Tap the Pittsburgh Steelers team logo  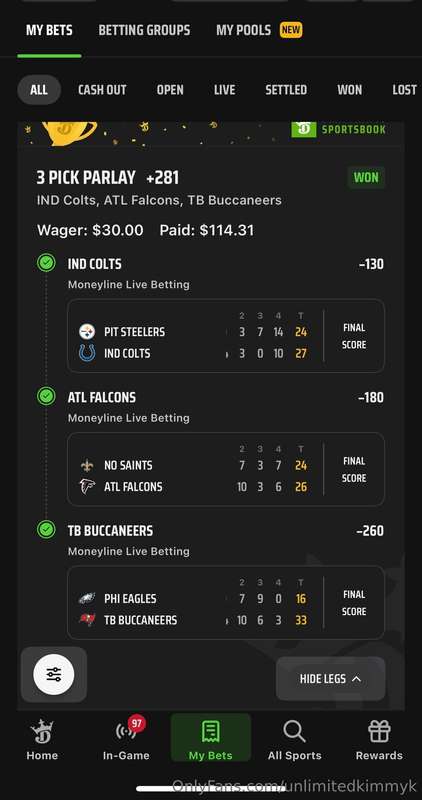tap(87, 332)
